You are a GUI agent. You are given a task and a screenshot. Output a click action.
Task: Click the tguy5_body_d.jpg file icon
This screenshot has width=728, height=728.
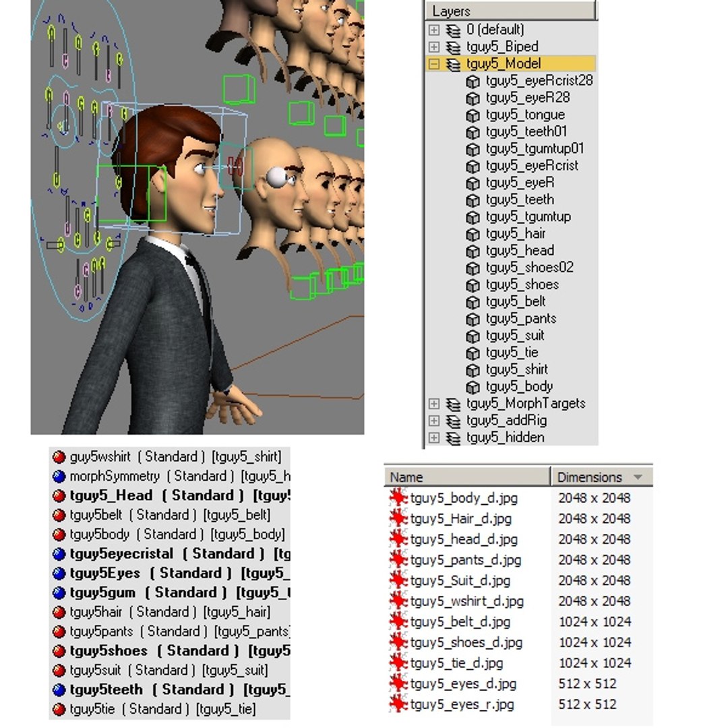pyautogui.click(x=398, y=497)
